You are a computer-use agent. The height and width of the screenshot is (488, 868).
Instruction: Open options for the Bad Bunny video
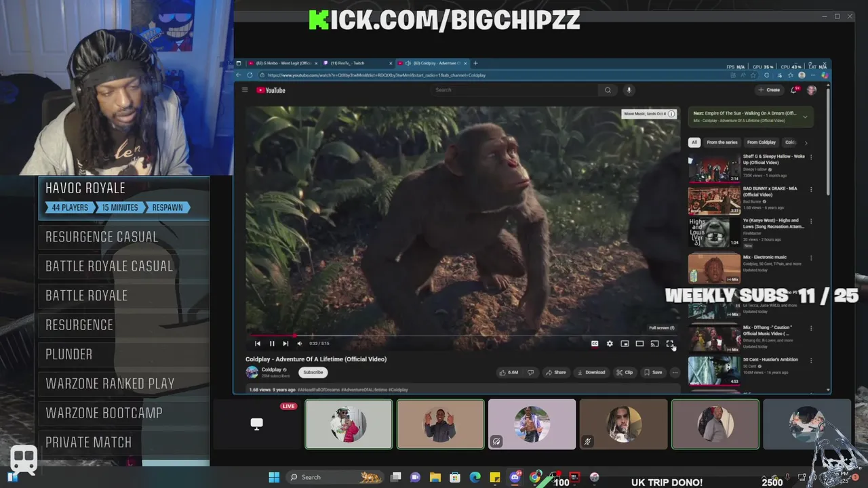[811, 190]
